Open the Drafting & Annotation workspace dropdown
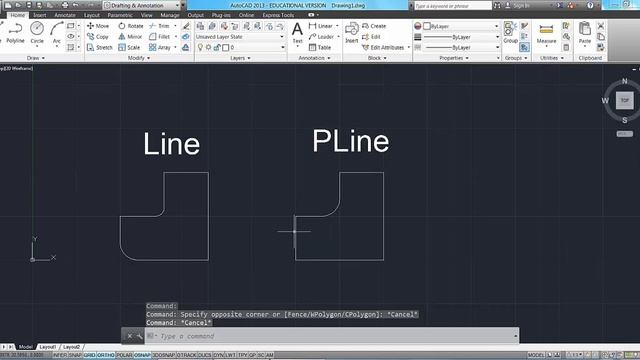640x360 pixels. point(141,5)
